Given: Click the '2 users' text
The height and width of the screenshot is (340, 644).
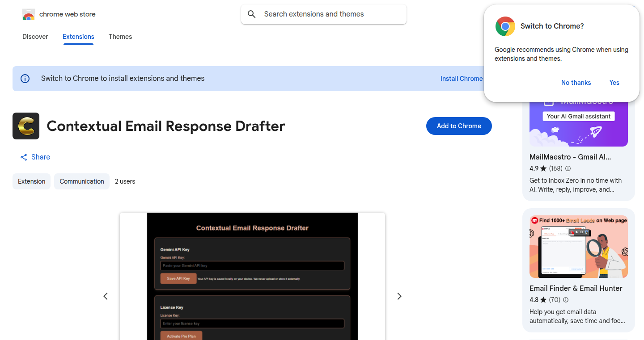Looking at the screenshot, I should pyautogui.click(x=125, y=181).
